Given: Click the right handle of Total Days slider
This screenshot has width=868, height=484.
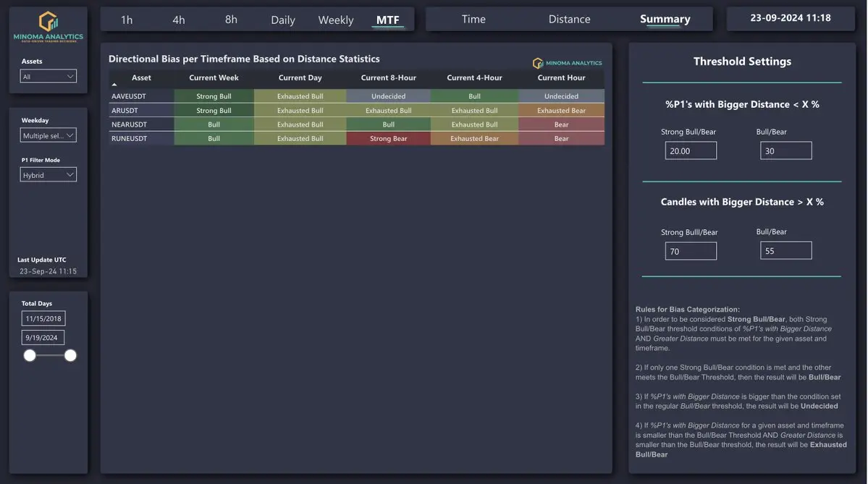Looking at the screenshot, I should click(70, 355).
